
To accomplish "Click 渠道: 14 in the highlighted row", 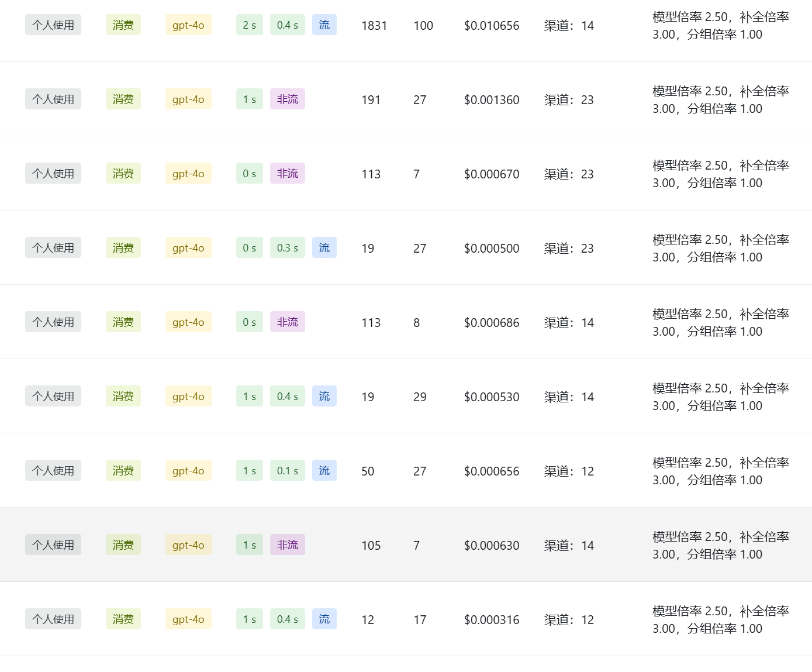I will pyautogui.click(x=569, y=546).
